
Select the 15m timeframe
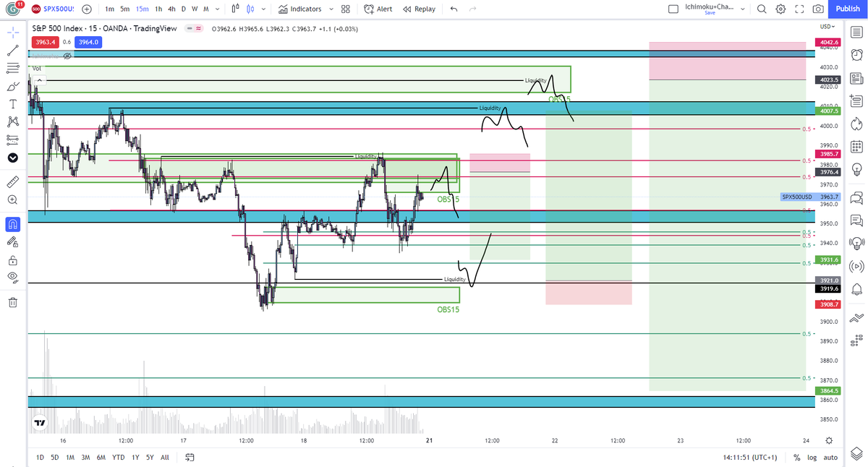pyautogui.click(x=142, y=9)
